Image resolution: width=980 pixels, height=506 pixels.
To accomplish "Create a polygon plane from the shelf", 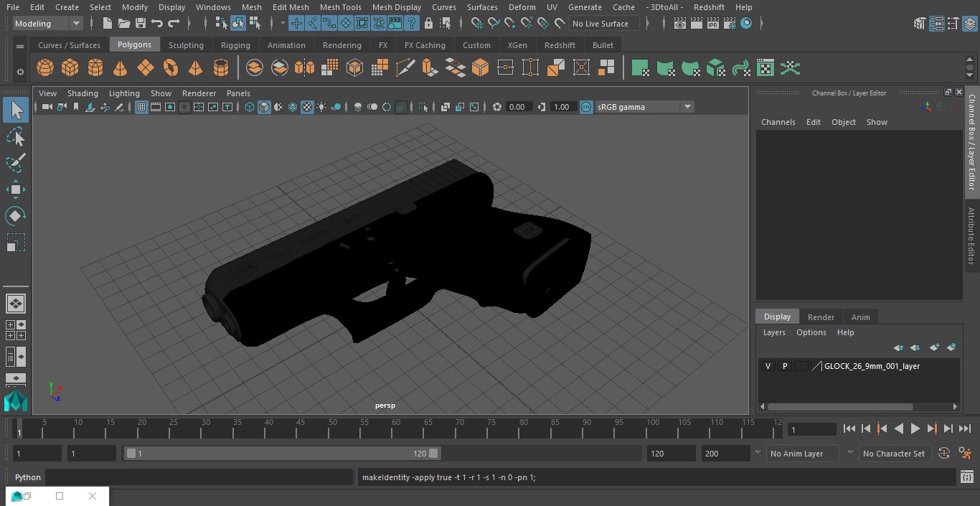I will pyautogui.click(x=146, y=68).
